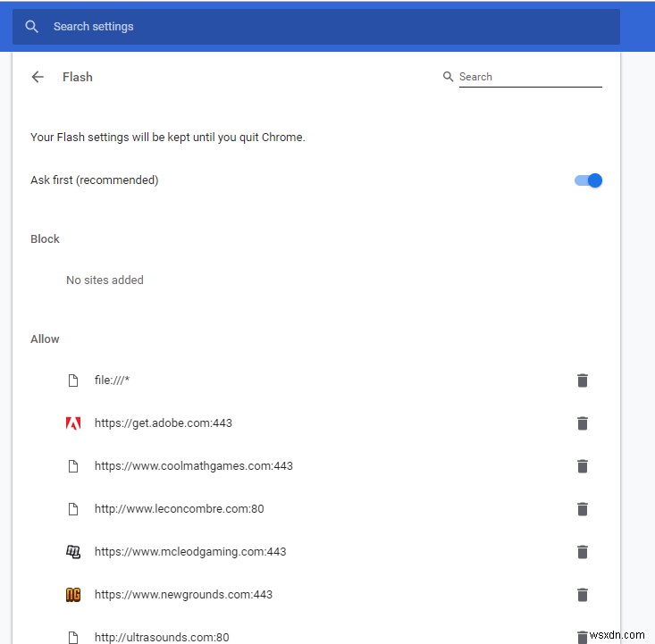Delete the file:///* allow entry

(x=583, y=380)
